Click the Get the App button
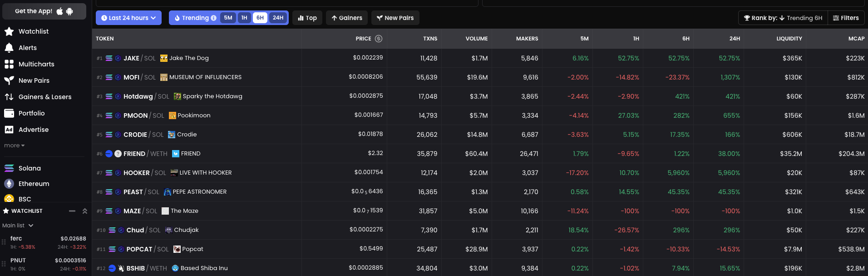 44,11
